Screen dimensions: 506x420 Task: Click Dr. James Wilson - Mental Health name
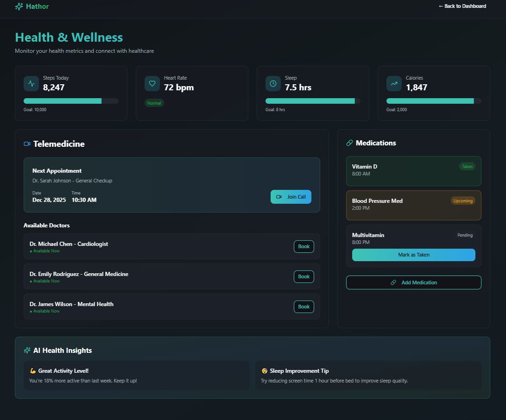pos(72,304)
